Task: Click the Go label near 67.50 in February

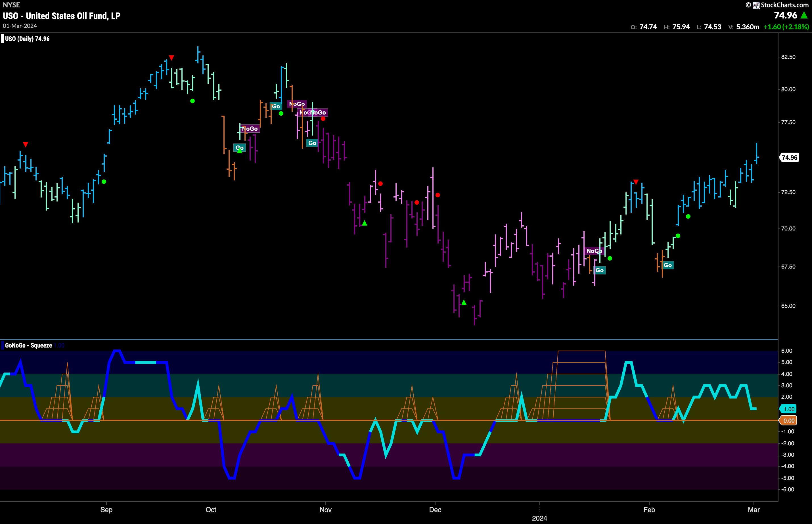Action: click(667, 265)
